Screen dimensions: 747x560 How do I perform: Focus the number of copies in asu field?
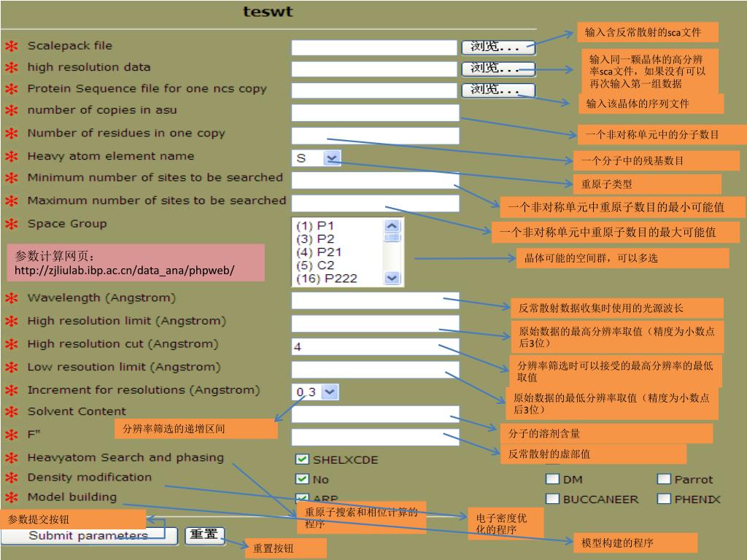point(376,113)
